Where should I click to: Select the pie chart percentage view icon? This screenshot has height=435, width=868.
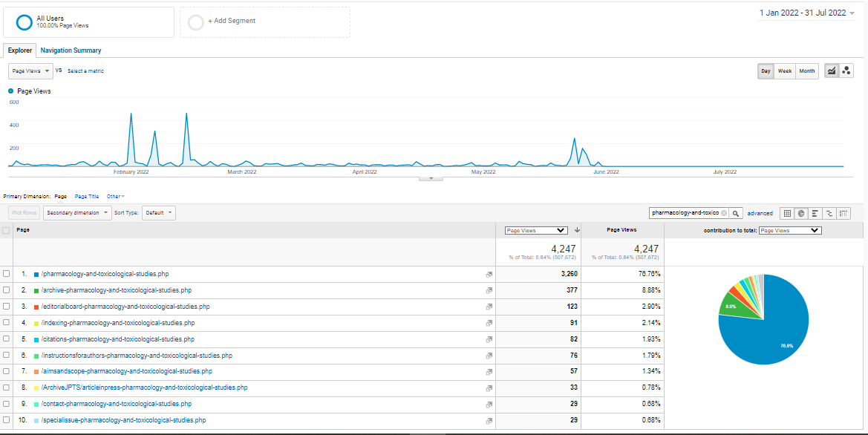(x=802, y=213)
